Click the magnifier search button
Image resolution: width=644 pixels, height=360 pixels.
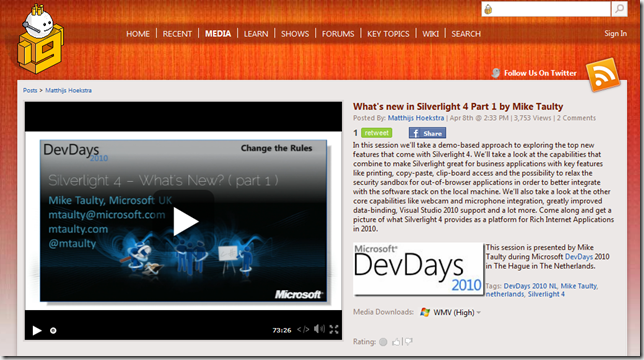tap(619, 9)
